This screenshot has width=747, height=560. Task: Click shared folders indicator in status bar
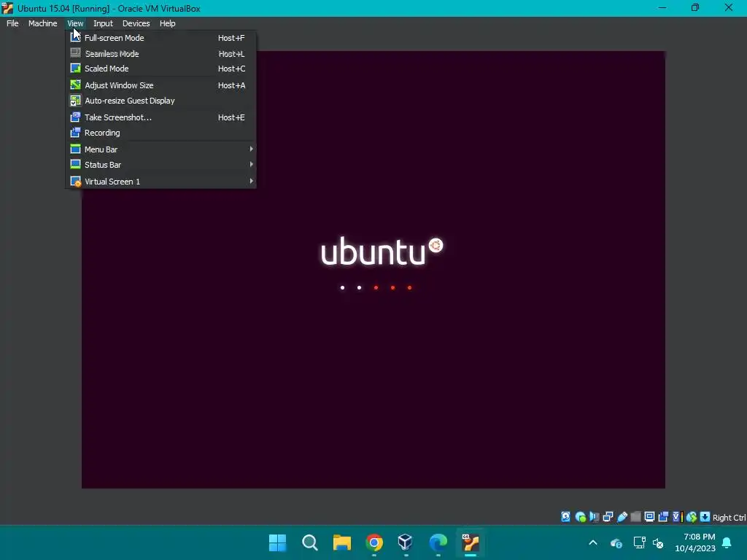coord(635,517)
